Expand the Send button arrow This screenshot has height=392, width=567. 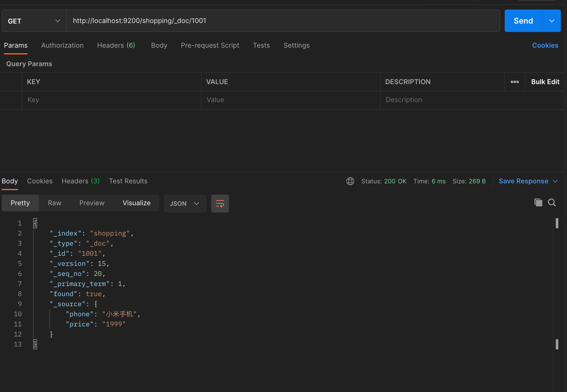552,21
